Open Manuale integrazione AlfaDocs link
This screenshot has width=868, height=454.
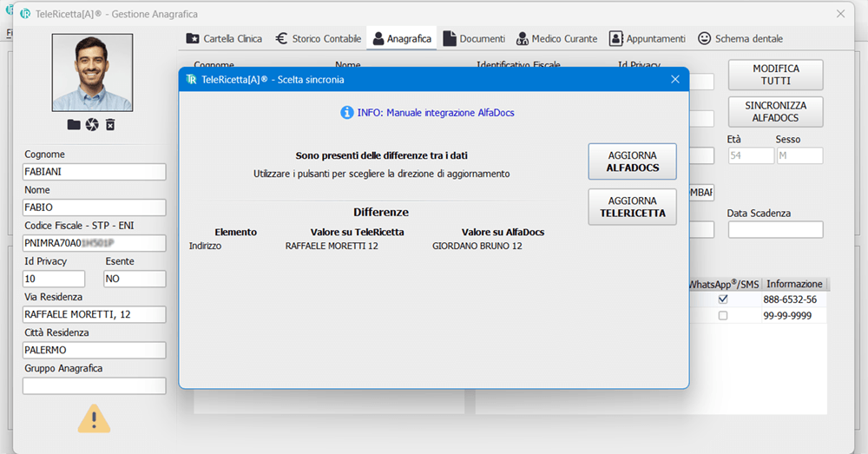(436, 112)
